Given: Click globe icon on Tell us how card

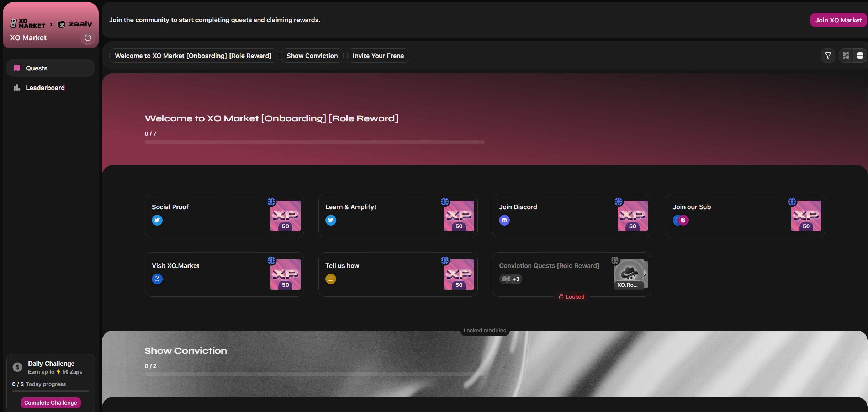Looking at the screenshot, I should click(445, 260).
